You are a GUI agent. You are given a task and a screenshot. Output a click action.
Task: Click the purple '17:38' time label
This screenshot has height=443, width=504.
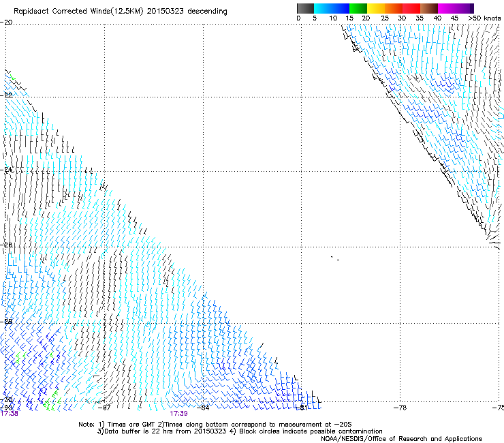(10, 414)
